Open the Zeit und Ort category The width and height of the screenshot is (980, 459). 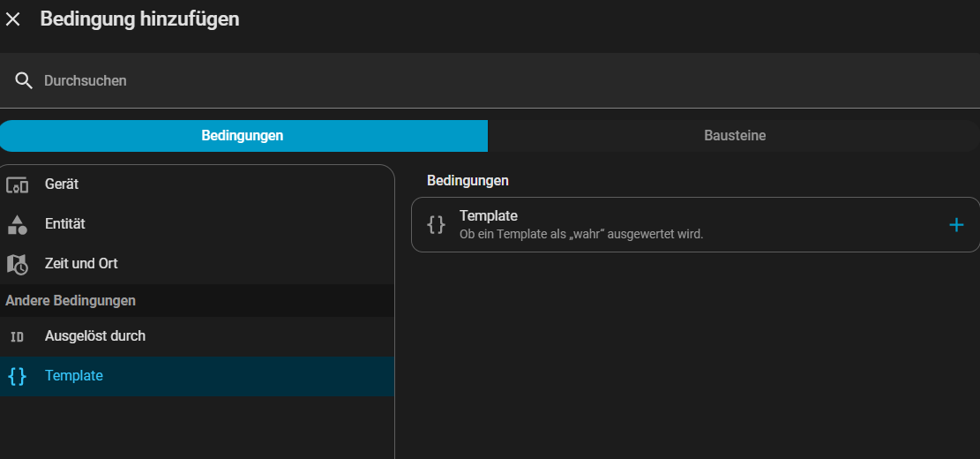81,264
